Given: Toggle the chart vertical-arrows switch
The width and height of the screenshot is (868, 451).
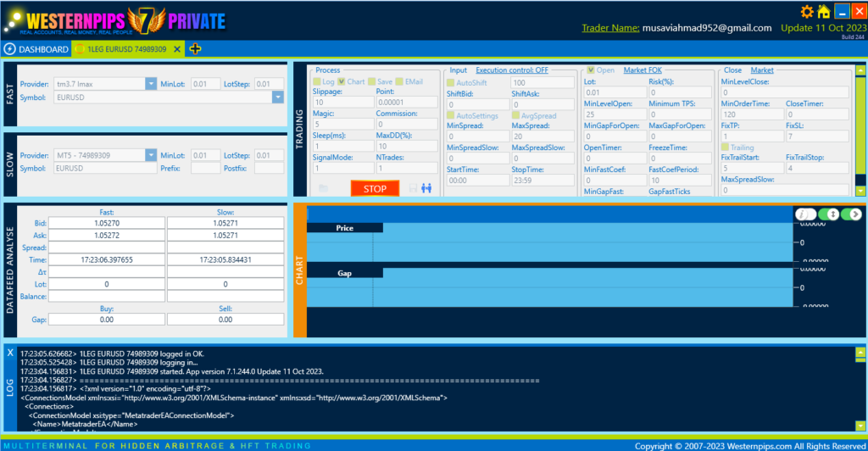Looking at the screenshot, I should pyautogui.click(x=828, y=214).
